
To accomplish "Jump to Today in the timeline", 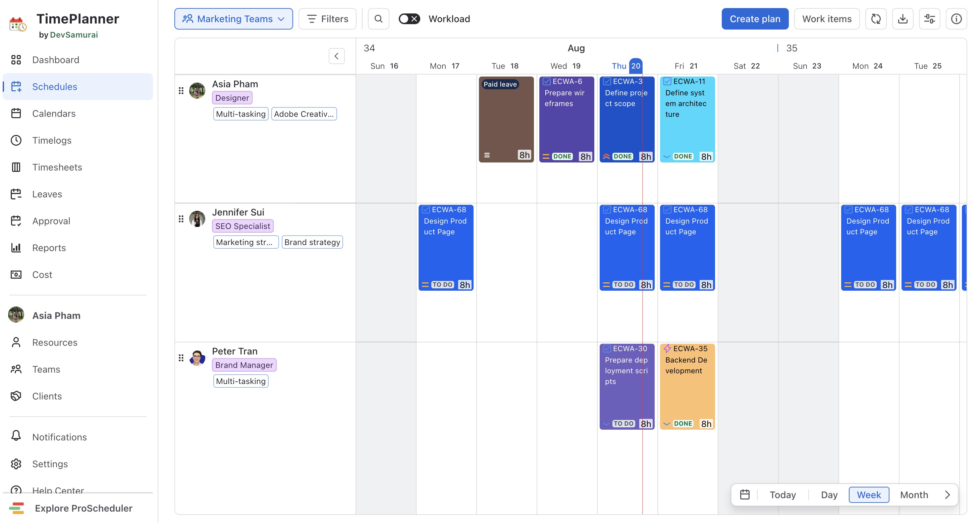I will point(782,494).
